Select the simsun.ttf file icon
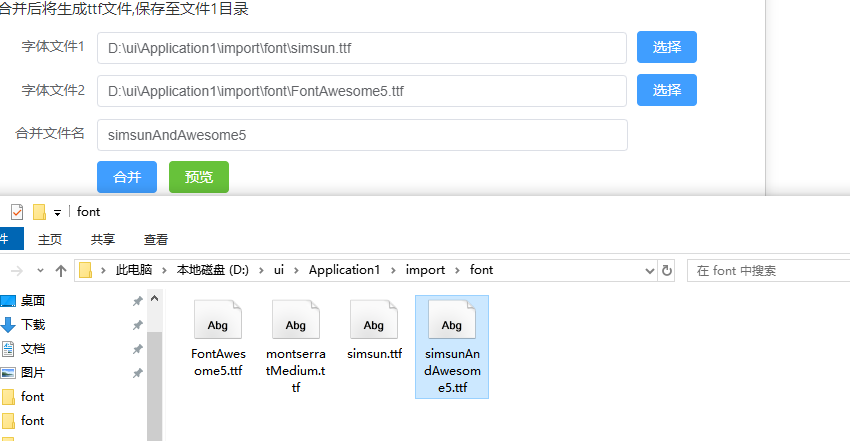 tap(374, 320)
